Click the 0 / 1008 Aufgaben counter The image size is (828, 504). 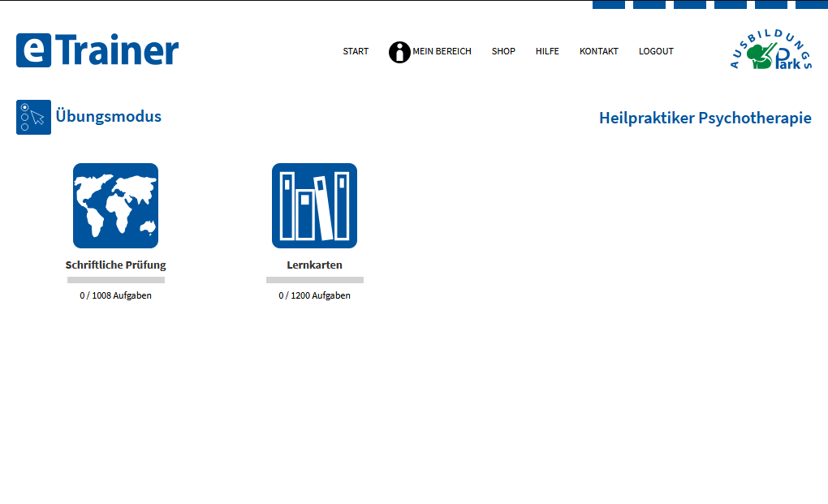[x=115, y=295]
